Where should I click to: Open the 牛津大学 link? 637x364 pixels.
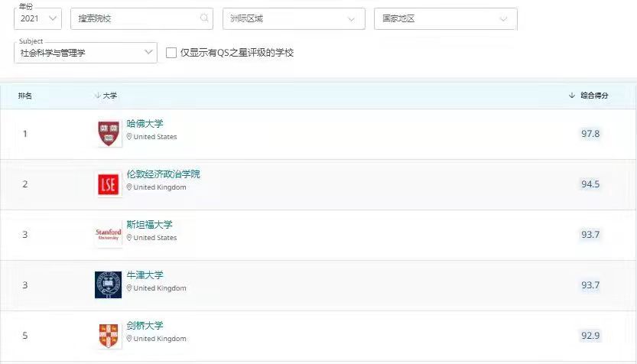coord(145,275)
